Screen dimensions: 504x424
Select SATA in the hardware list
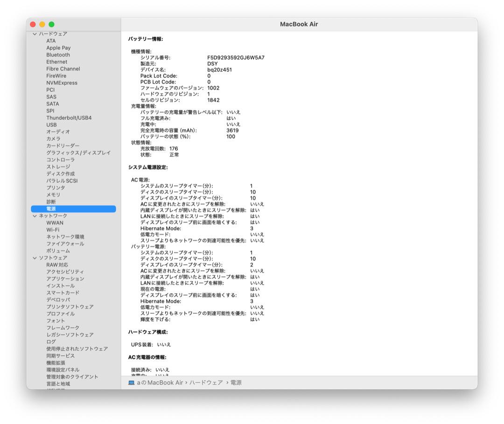tap(52, 104)
